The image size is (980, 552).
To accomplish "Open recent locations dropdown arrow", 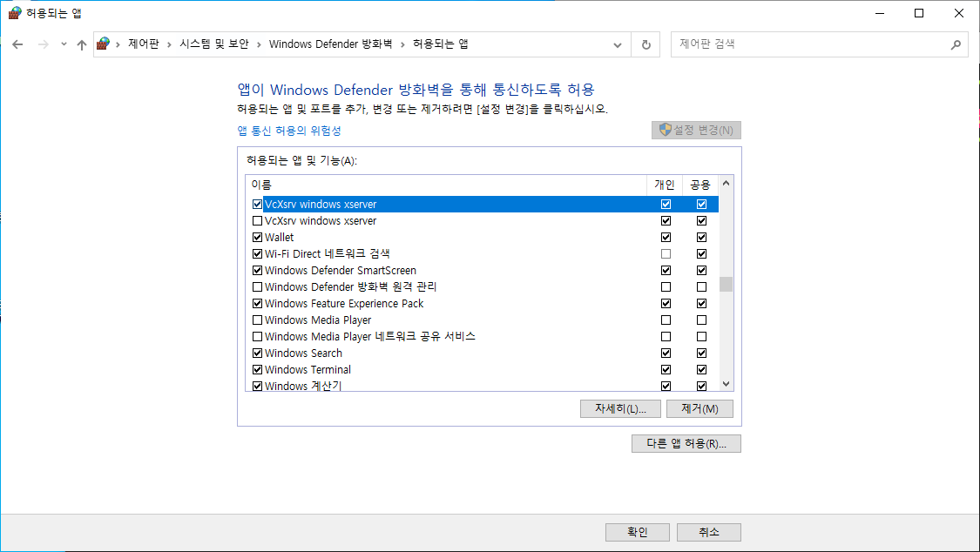I will (64, 44).
